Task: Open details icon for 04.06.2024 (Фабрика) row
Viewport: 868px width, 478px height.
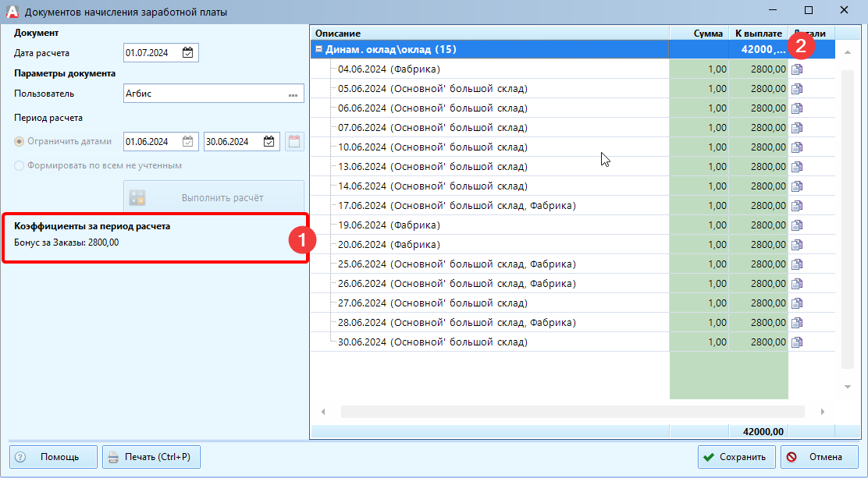Action: 797,69
